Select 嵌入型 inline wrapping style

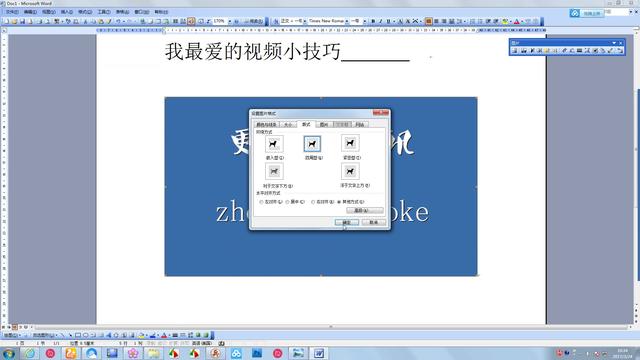[x=274, y=144]
